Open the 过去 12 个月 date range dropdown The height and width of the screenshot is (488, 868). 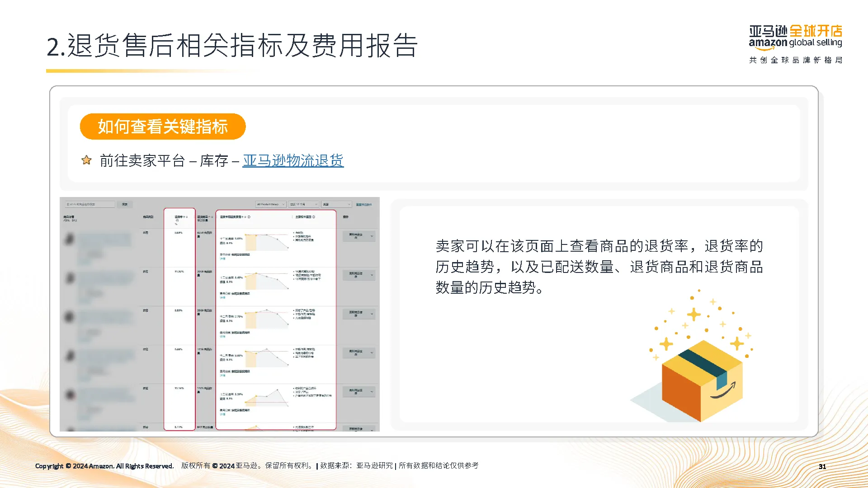304,204
